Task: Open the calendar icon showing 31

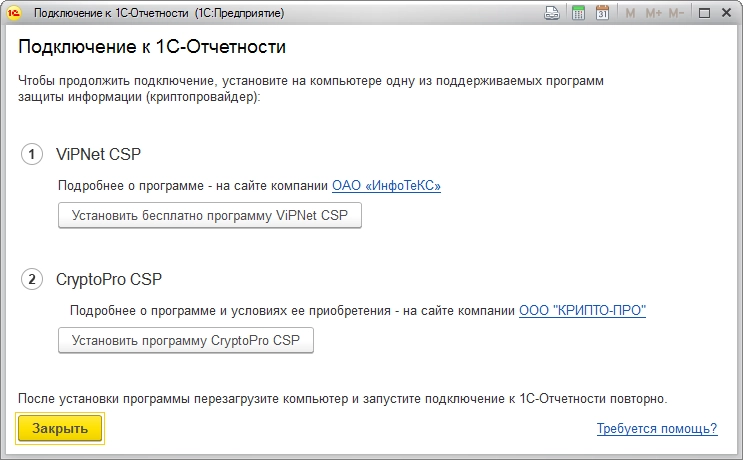Action: point(603,13)
